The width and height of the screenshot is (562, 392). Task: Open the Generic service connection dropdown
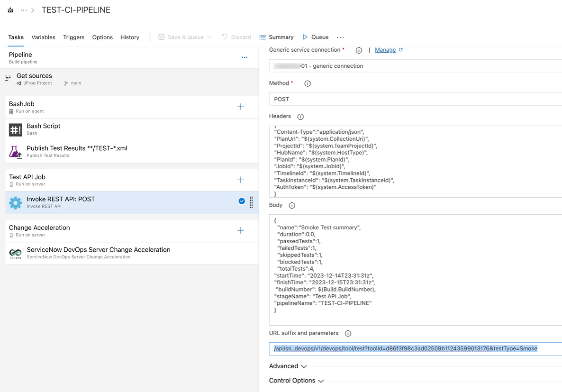coord(415,66)
